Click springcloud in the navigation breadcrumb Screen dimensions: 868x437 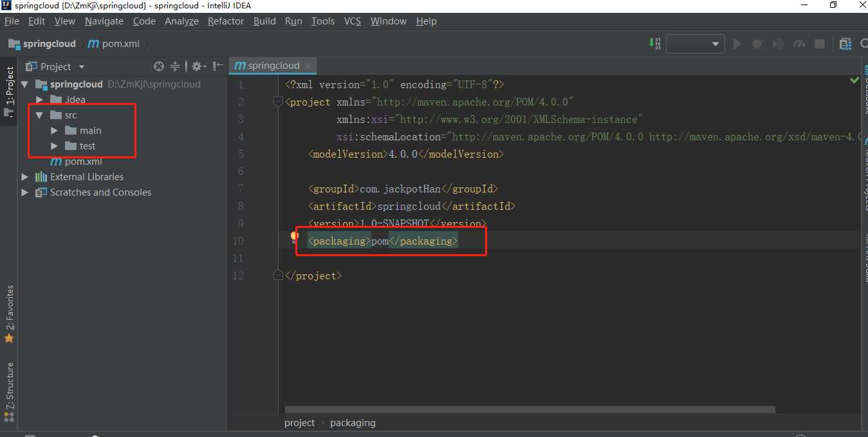pos(42,44)
